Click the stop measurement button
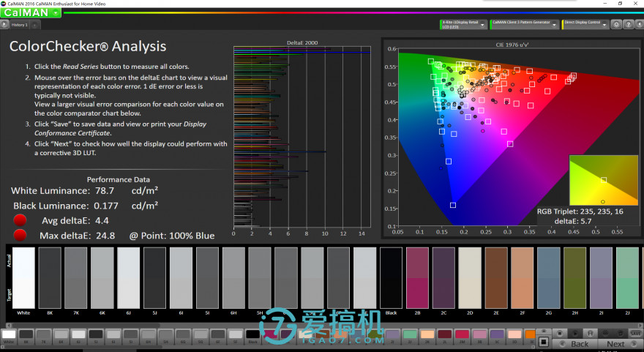The image size is (644, 352). pyautogui.click(x=559, y=333)
